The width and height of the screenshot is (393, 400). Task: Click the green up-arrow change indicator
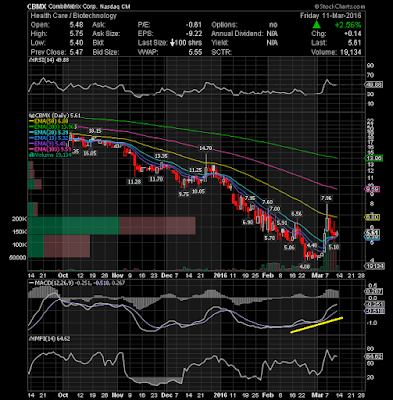(317, 25)
